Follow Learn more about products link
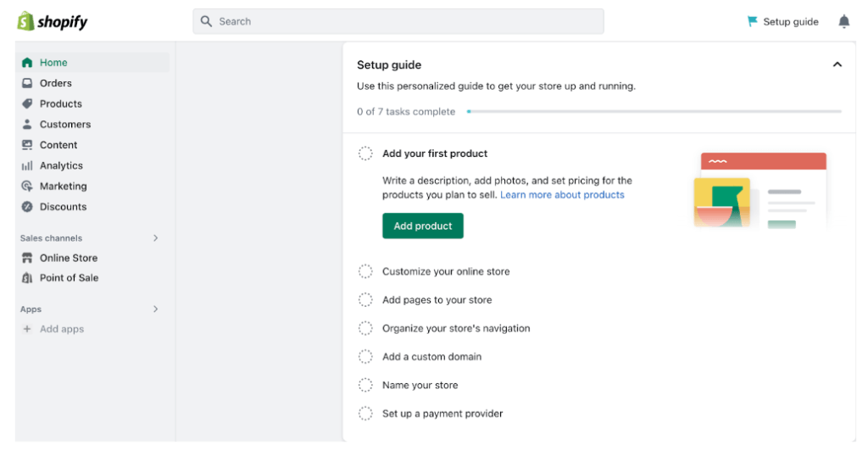This screenshot has width=868, height=462. tap(562, 195)
